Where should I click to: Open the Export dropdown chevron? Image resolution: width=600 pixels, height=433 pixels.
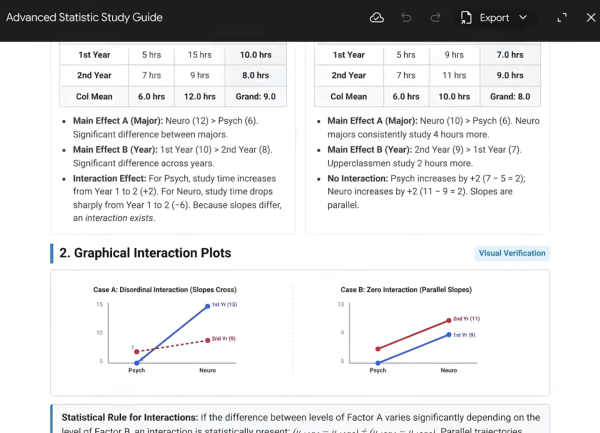coord(523,18)
